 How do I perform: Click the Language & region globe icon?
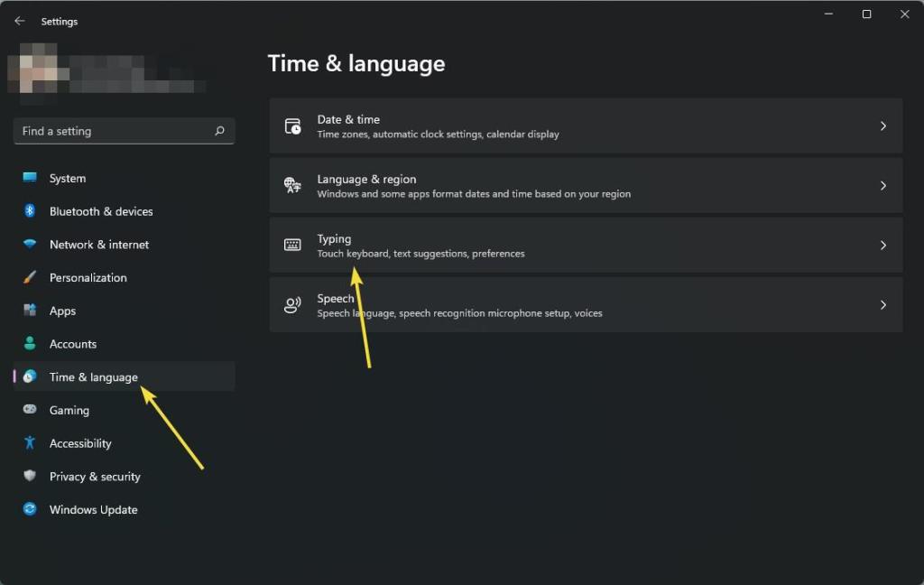(x=293, y=185)
